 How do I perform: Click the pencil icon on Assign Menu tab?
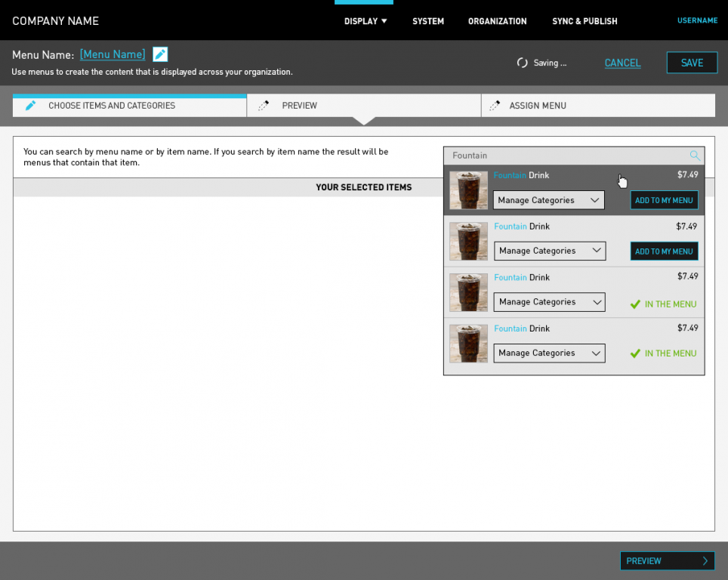[x=494, y=106]
